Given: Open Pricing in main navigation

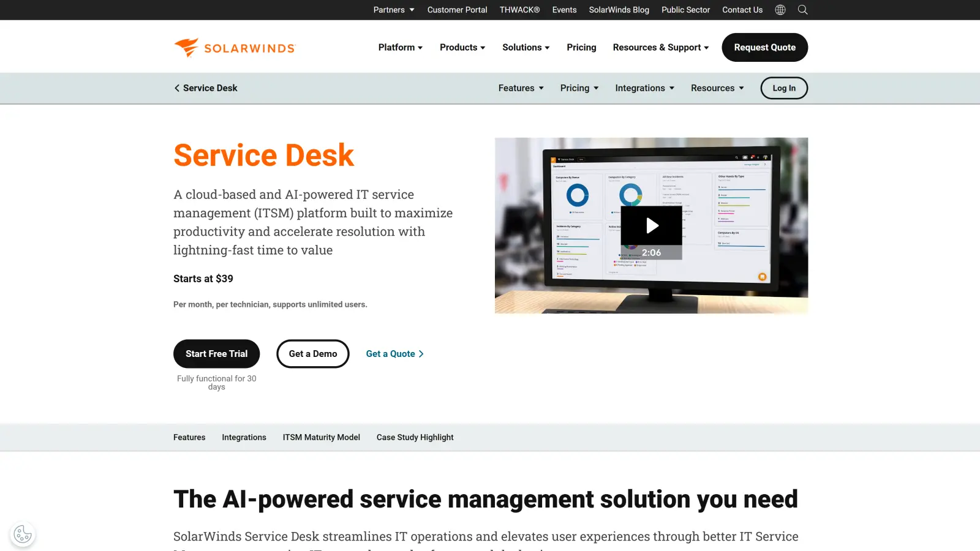Looking at the screenshot, I should click(581, 47).
